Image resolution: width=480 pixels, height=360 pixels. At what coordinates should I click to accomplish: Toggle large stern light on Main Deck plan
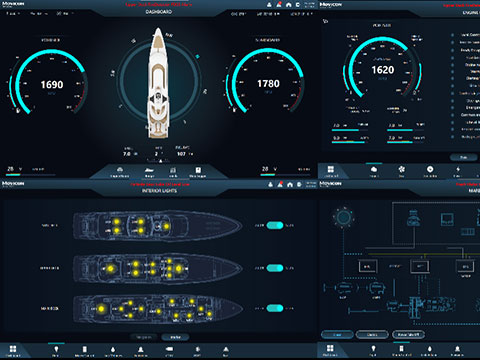[x=101, y=309]
